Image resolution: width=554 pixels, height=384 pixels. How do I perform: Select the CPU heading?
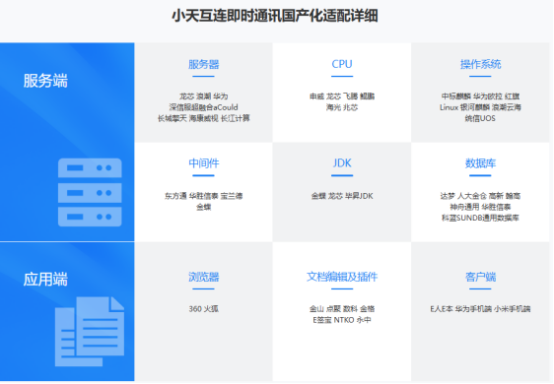[x=342, y=64]
